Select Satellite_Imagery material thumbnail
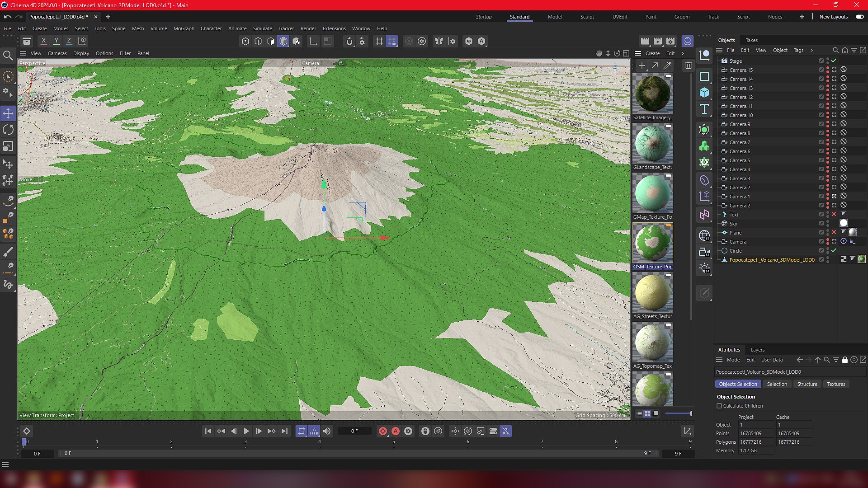 tap(652, 94)
